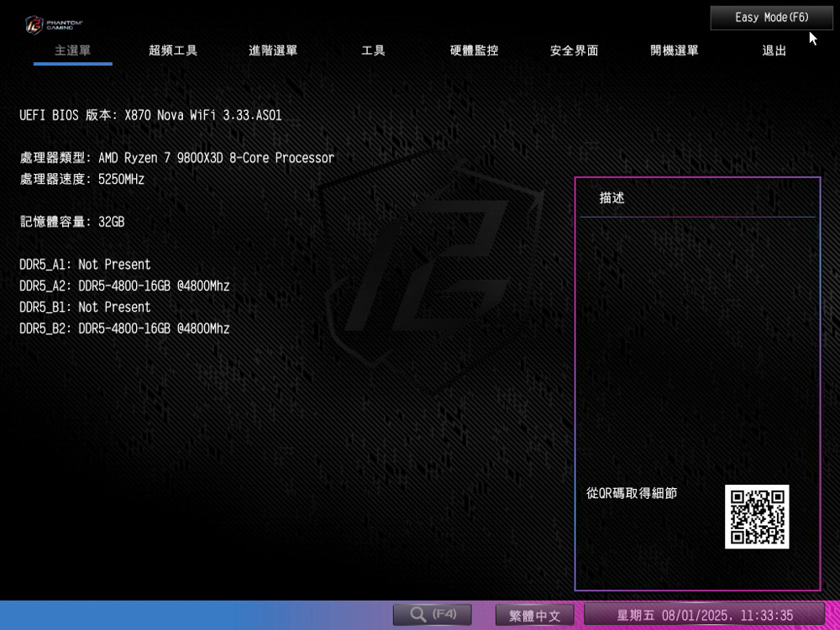Image resolution: width=840 pixels, height=630 pixels.
Task: Select the DDR5_A2 memory slot line
Action: tap(124, 286)
